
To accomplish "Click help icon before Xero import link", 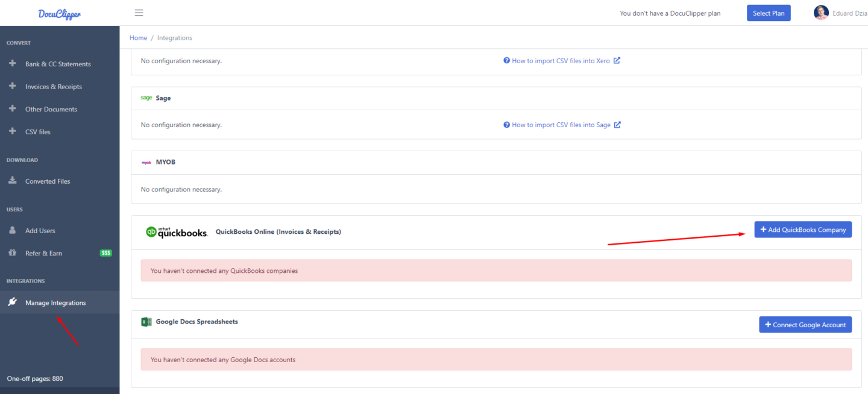I will point(507,61).
